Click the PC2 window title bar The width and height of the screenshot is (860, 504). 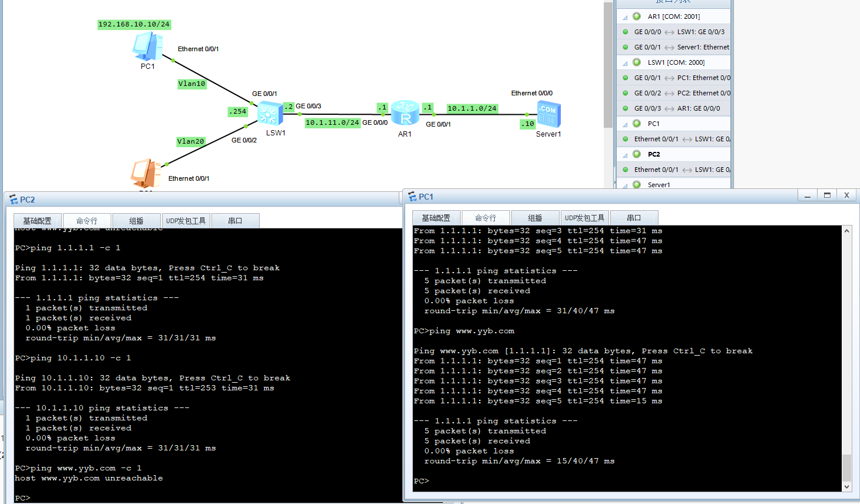203,200
